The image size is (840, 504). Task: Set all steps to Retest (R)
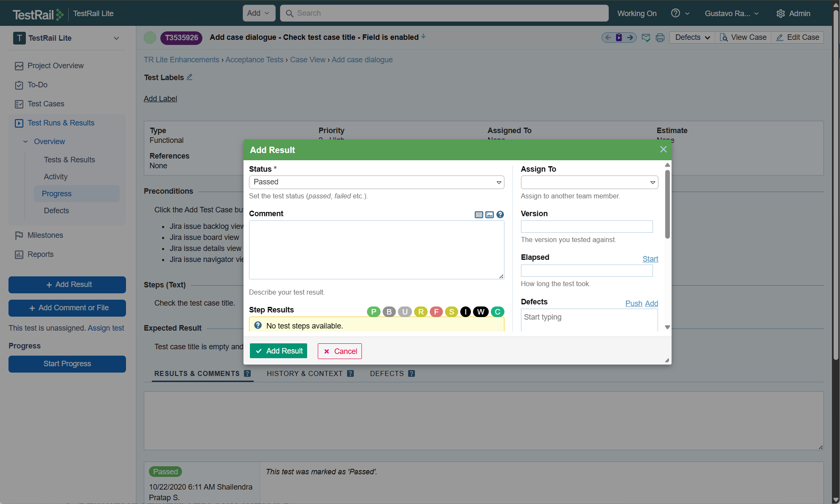point(420,312)
